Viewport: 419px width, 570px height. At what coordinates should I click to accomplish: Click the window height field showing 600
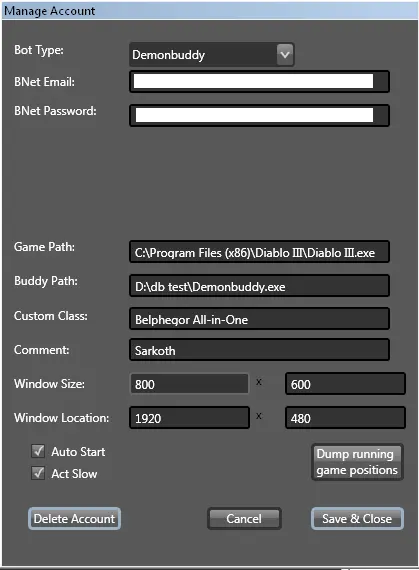[345, 384]
